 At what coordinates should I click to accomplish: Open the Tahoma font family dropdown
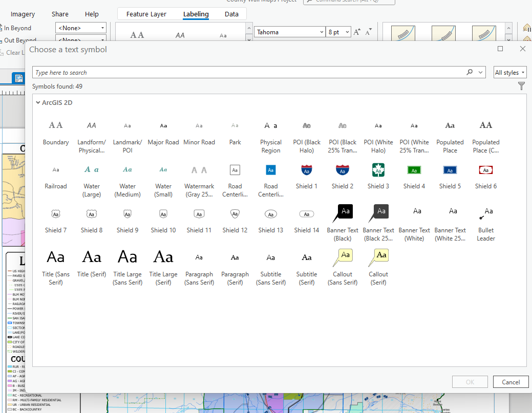(322, 31)
